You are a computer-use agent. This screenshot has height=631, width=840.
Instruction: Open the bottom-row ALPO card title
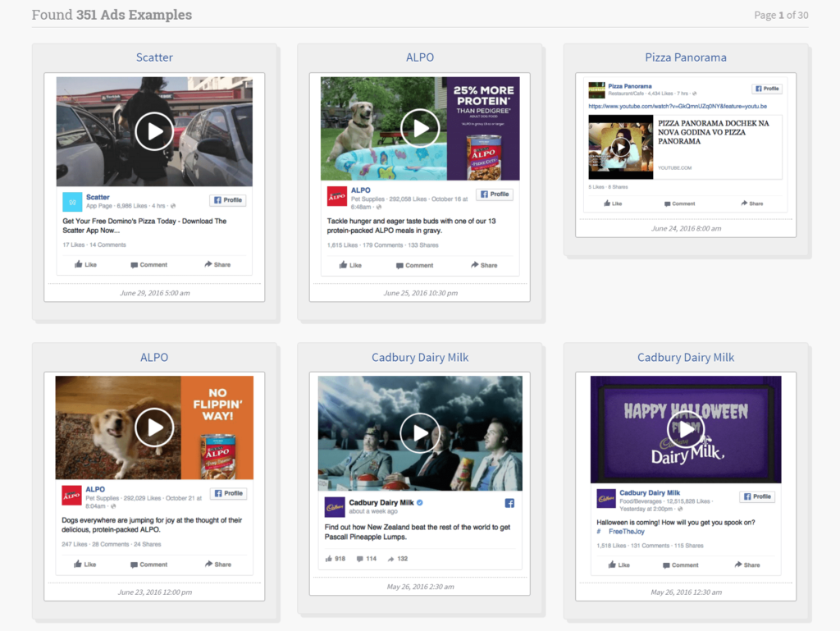coord(154,357)
